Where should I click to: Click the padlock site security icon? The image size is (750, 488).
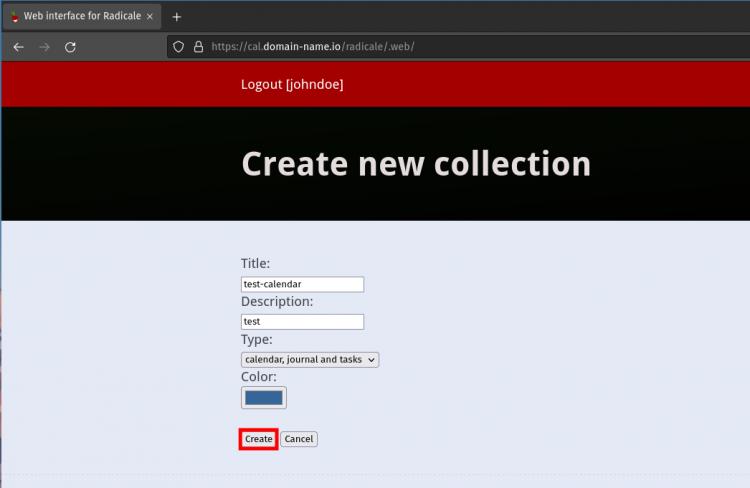pyautogui.click(x=197, y=46)
